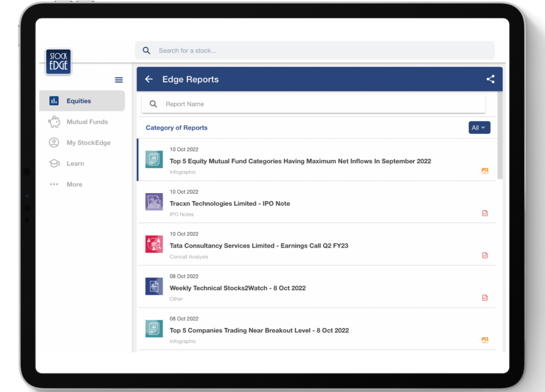Open Top 5 Equity Mutual Fund Categories report
The image size is (545, 392).
click(317, 160)
